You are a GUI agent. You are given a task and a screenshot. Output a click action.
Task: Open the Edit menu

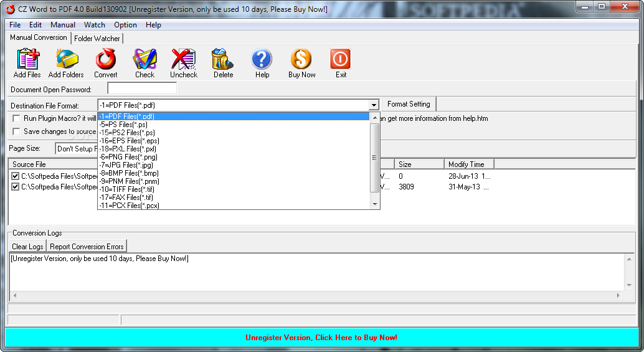[36, 25]
